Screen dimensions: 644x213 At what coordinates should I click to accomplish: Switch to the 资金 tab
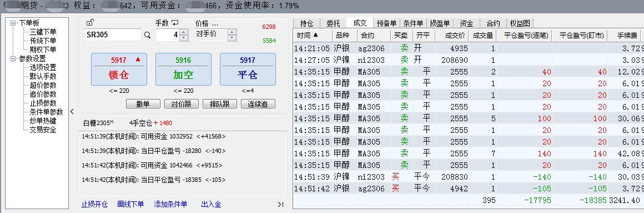coord(466,23)
